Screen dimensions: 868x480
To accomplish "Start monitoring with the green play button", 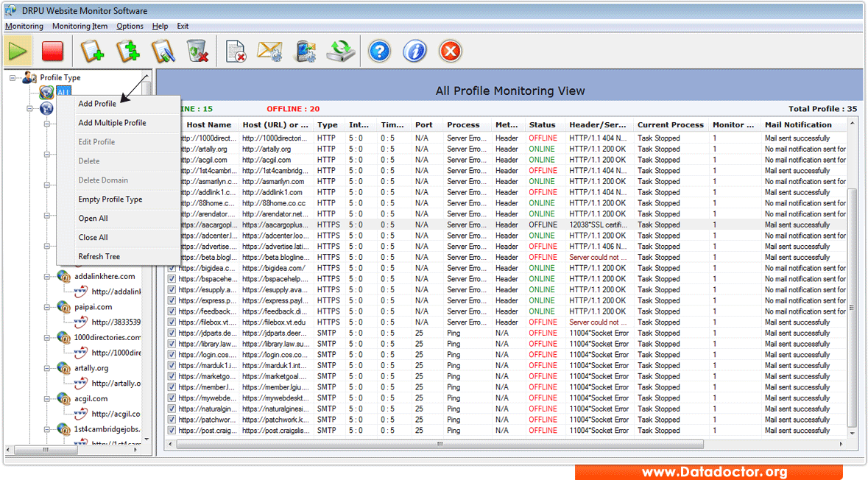I will (x=18, y=52).
